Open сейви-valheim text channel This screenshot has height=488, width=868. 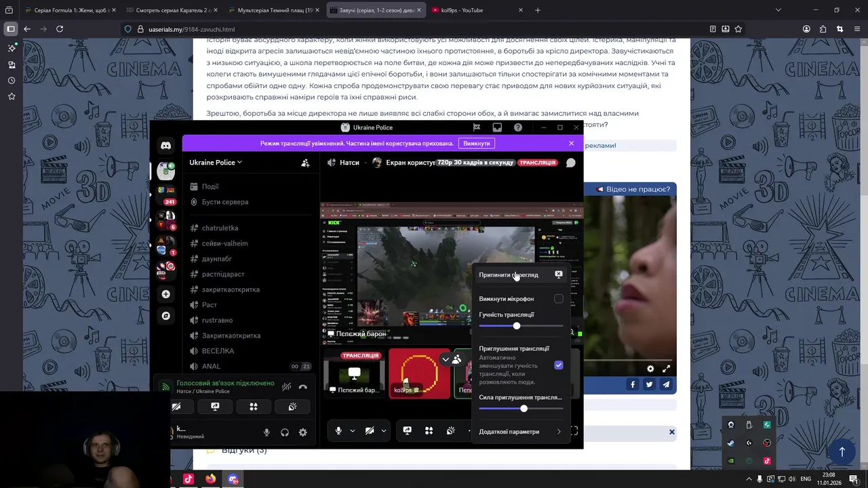[x=224, y=243]
